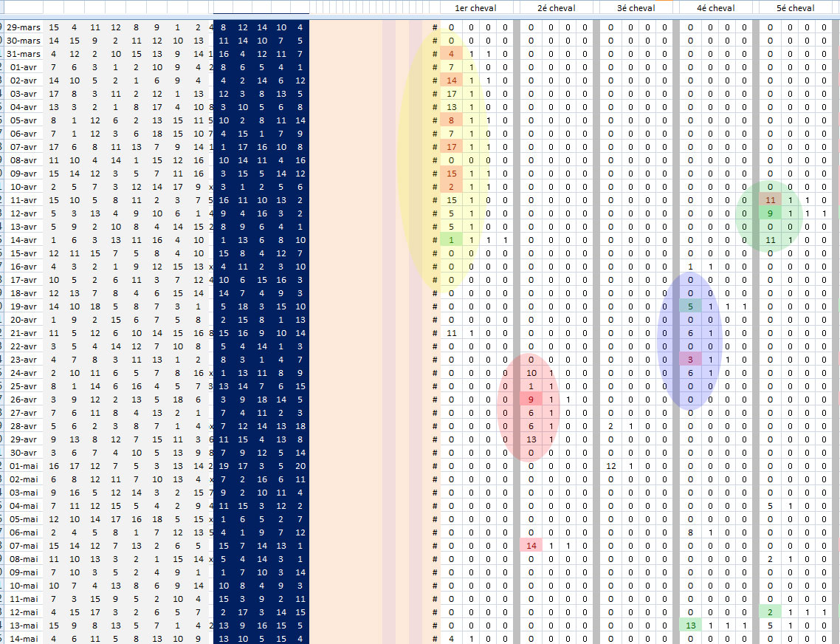Click 5é cheval cell '11' on 14-avr row
Image resolution: width=840 pixels, height=644 pixels.
[x=770, y=240]
